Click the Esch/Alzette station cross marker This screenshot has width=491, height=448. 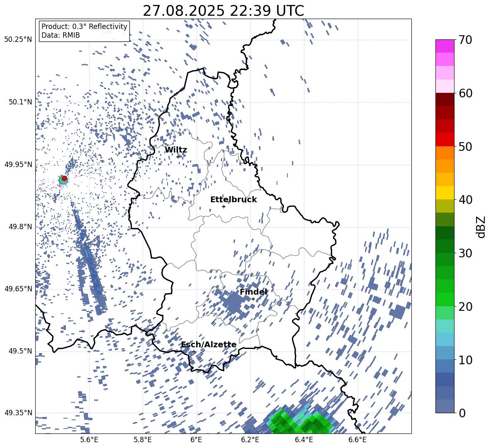tap(194, 351)
